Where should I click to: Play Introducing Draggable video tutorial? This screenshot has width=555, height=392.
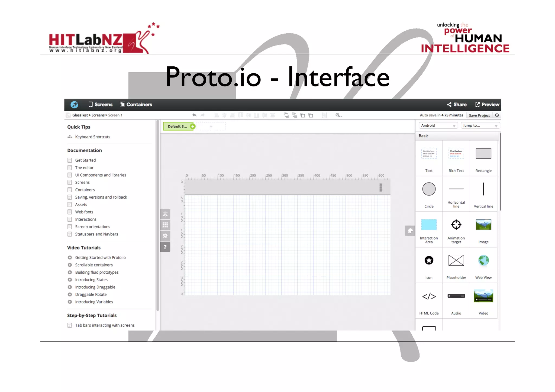pyautogui.click(x=95, y=287)
